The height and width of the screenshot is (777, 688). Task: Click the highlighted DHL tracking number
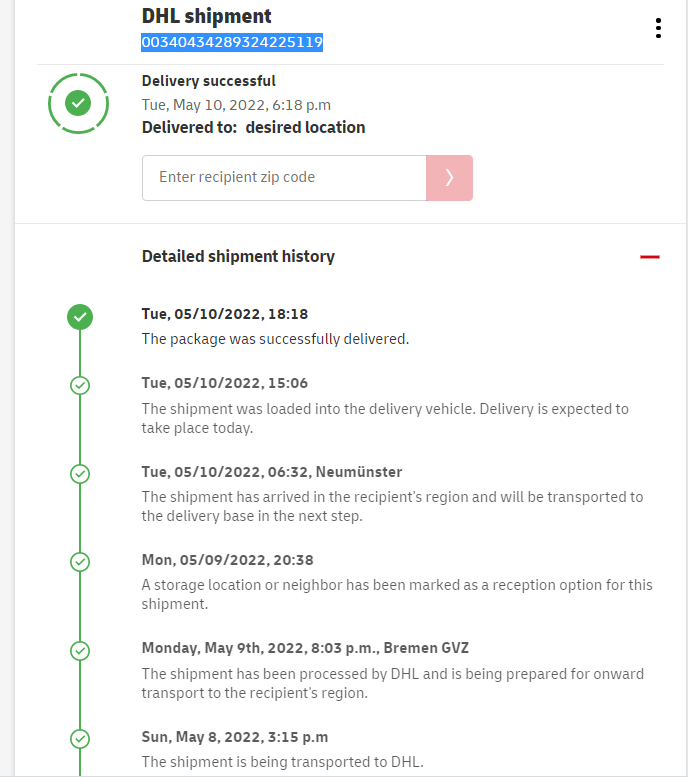[x=232, y=42]
